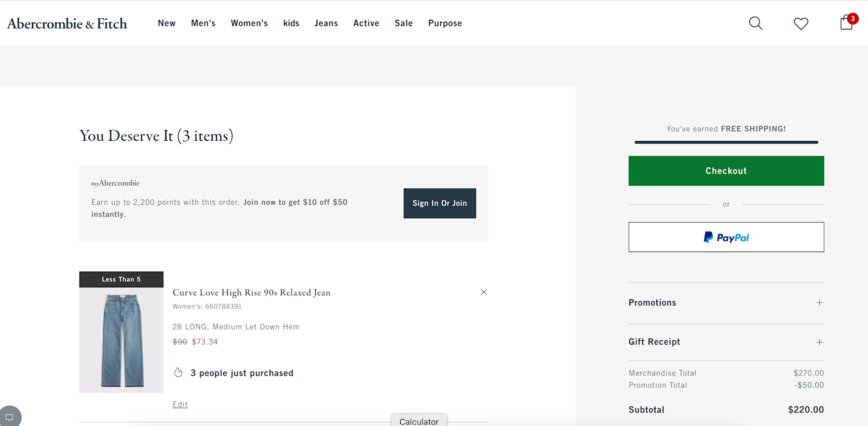Select the sale price $73.34

click(205, 342)
